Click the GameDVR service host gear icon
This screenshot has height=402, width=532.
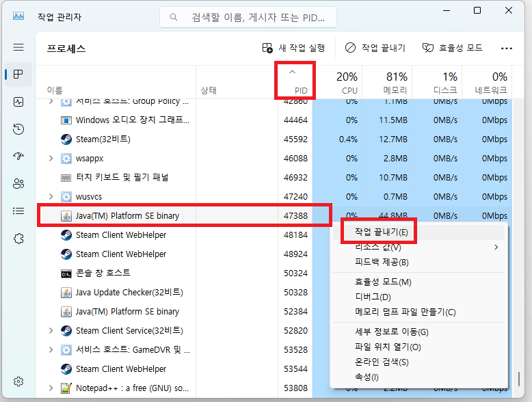(x=66, y=349)
